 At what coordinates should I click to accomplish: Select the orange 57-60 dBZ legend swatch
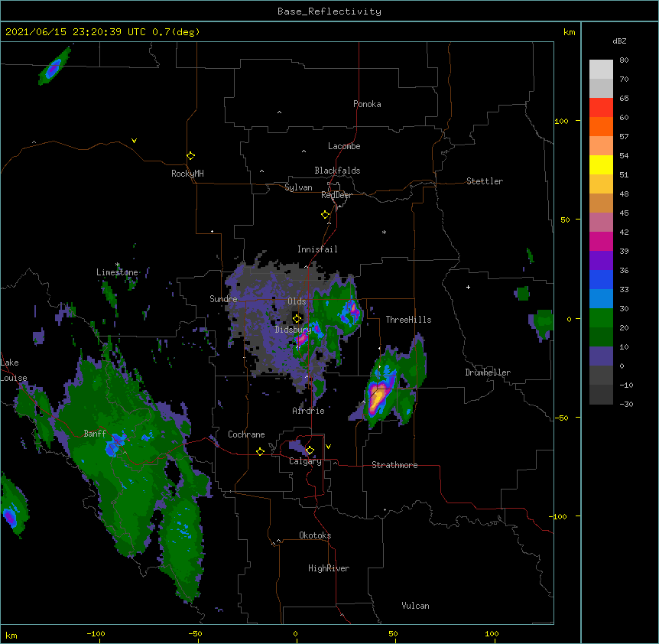[x=601, y=126]
